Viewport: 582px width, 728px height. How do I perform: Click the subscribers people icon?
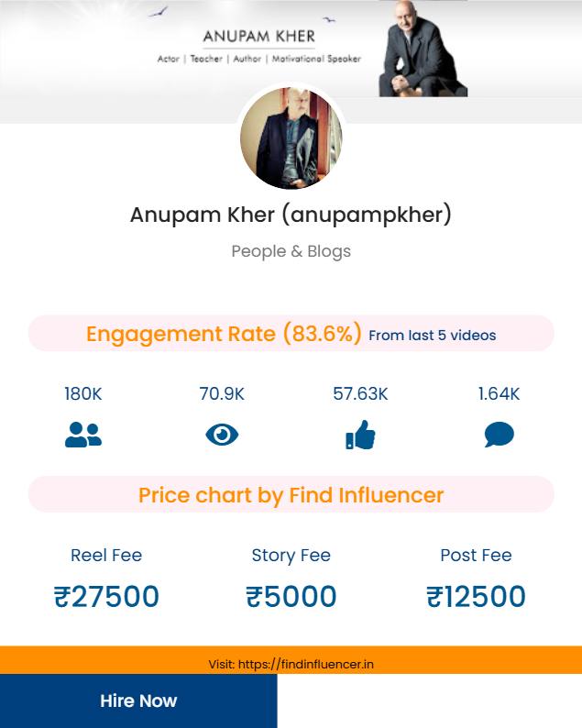(83, 435)
